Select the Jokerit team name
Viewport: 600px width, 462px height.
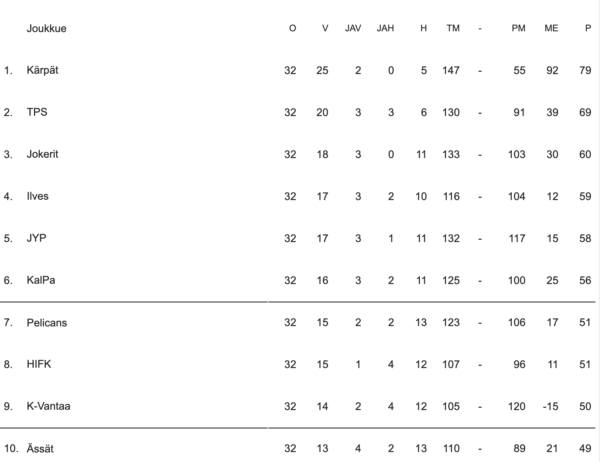[x=44, y=155]
